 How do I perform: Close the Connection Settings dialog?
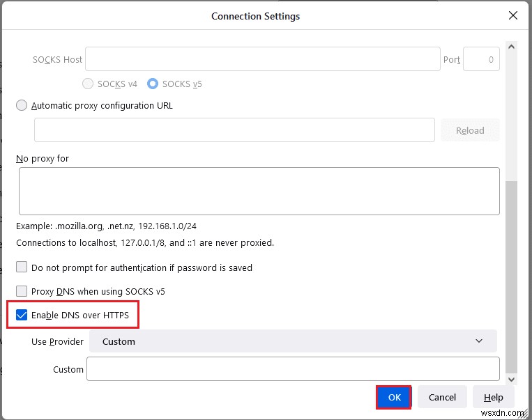[513, 15]
